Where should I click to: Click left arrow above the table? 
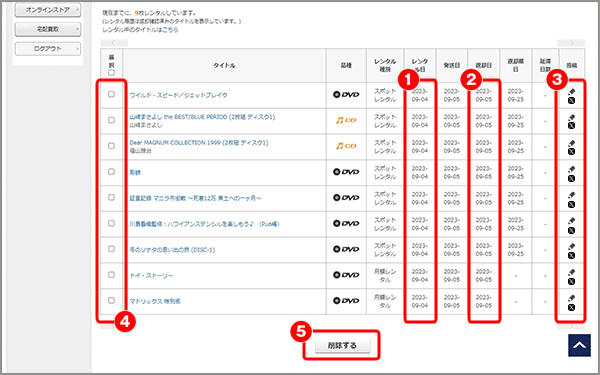point(114,43)
